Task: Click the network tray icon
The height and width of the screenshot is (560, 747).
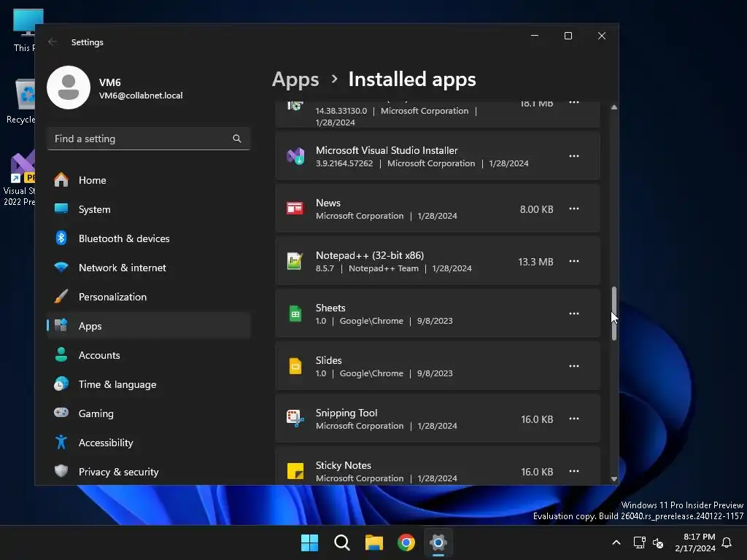Action: click(639, 542)
